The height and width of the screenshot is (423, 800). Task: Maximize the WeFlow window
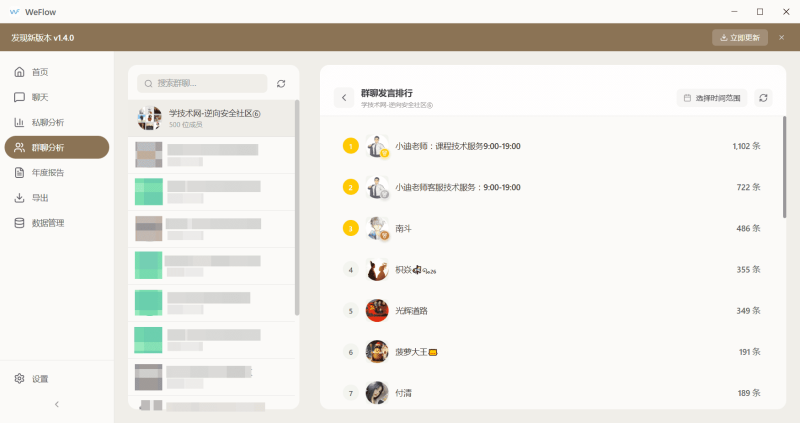[x=760, y=12]
